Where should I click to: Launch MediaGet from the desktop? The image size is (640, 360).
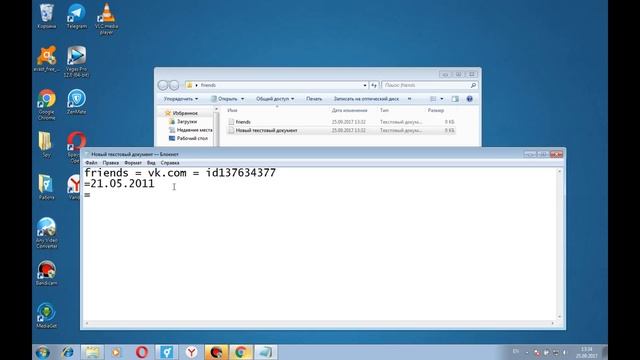pos(47,316)
